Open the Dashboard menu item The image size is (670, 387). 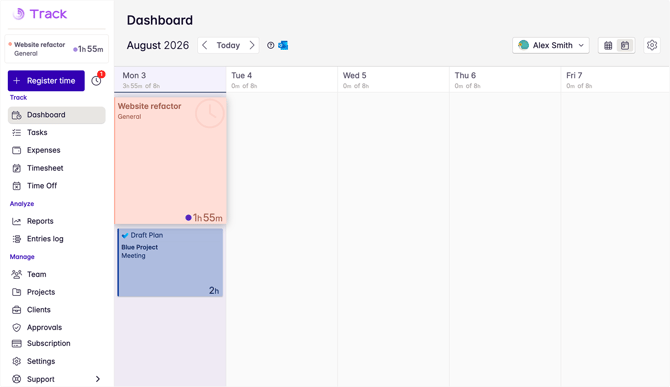point(56,115)
